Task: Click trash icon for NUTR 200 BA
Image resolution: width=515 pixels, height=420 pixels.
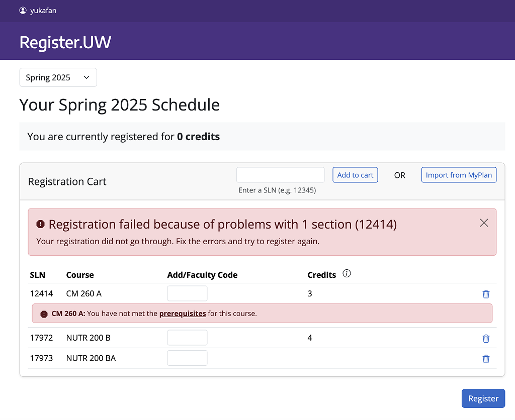Action: coord(486,359)
